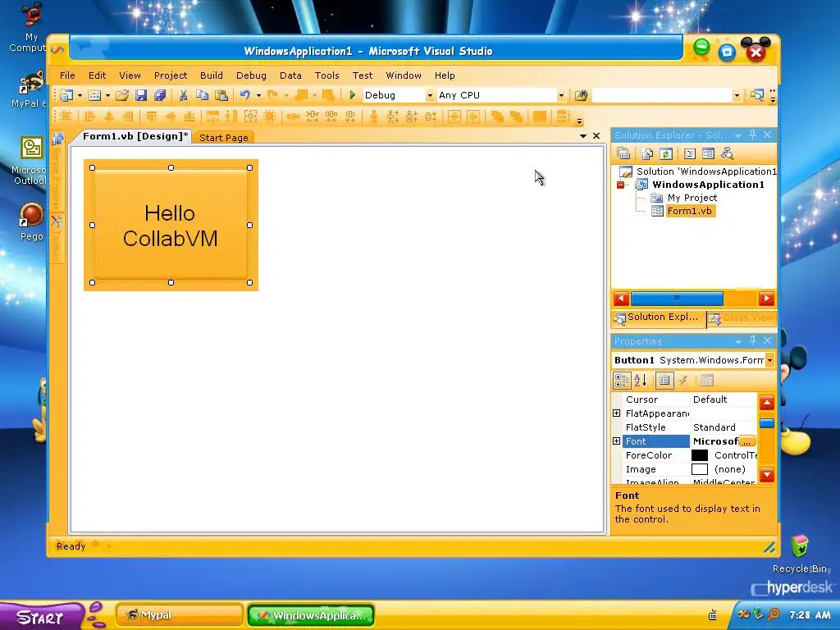Screen dimensions: 840x630
Task: Save Form1.vb with the floppy disk icon
Action: pos(141,95)
